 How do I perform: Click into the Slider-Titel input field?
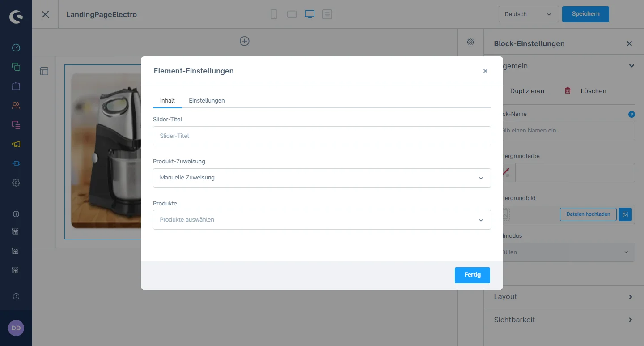(322, 136)
